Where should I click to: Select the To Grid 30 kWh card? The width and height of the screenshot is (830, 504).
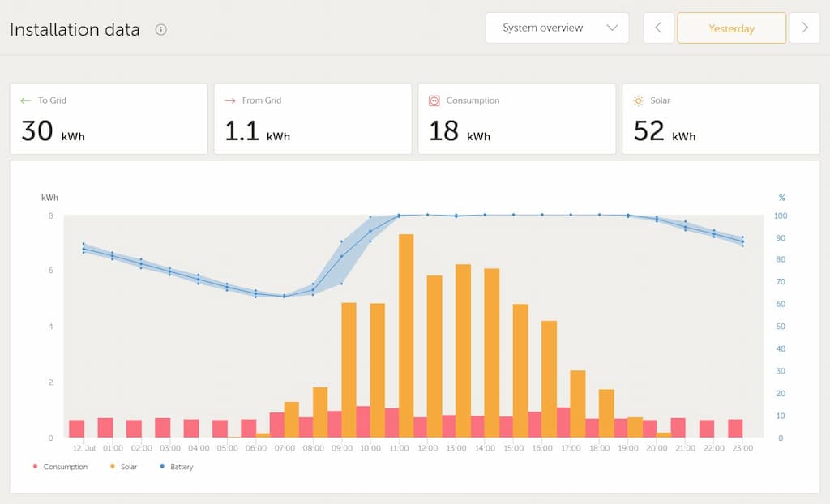[x=109, y=118]
